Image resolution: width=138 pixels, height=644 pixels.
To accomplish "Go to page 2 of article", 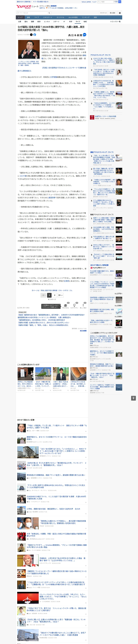I will (x=55, y=295).
